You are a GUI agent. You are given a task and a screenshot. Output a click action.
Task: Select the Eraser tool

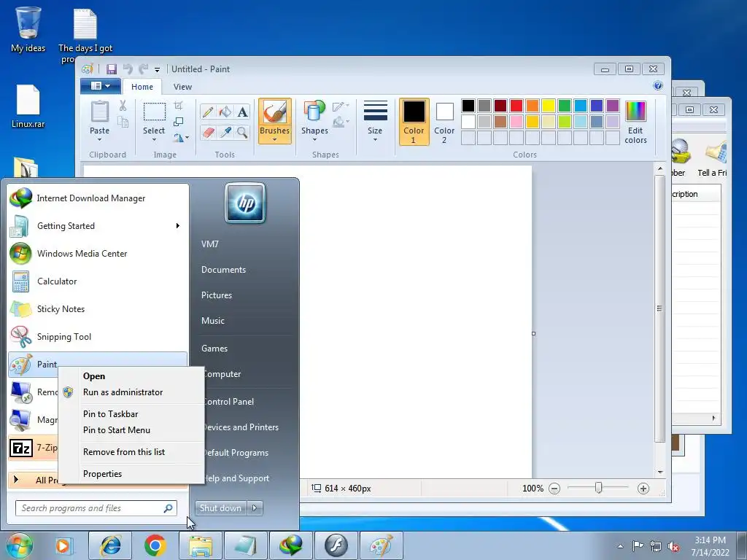click(x=208, y=132)
